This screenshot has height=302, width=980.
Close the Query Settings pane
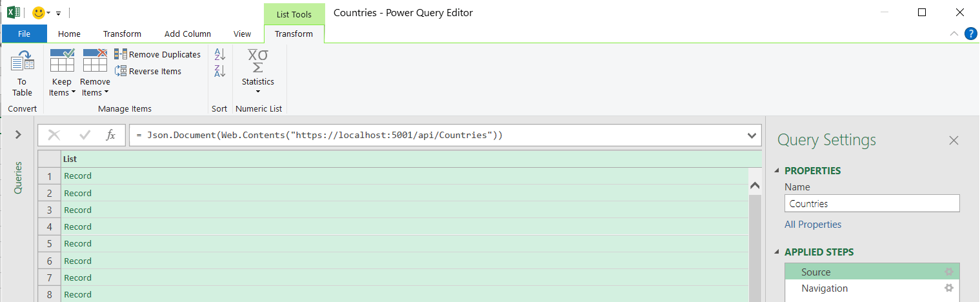(954, 141)
